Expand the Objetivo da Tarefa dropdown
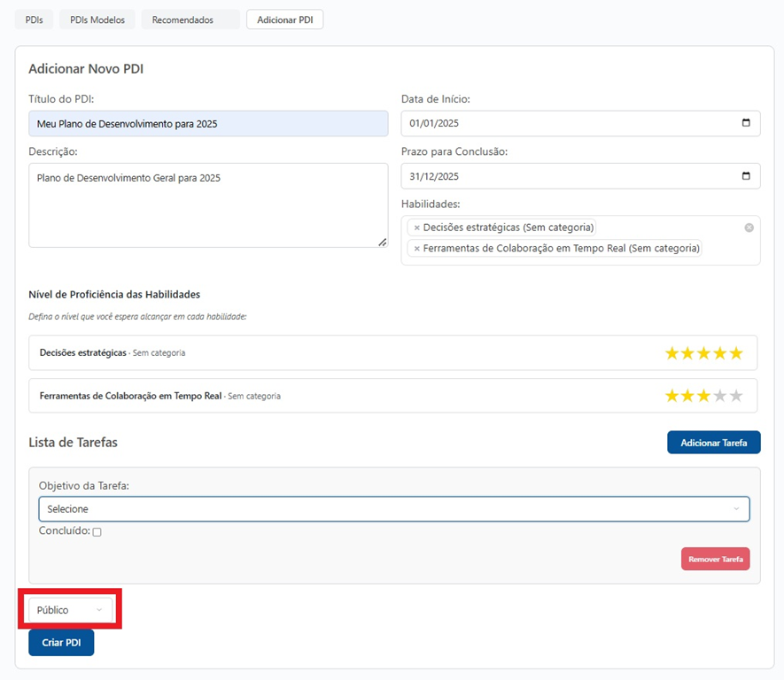 393,509
